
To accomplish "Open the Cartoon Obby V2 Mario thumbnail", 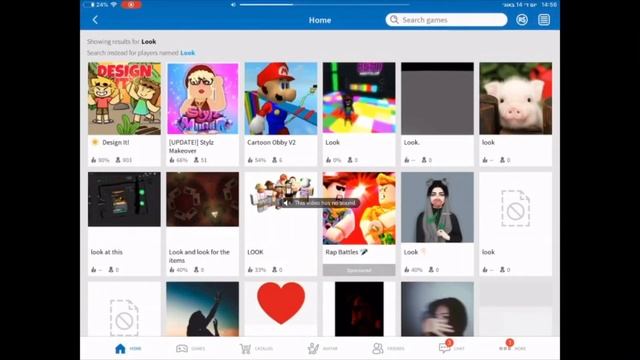I will tap(281, 98).
